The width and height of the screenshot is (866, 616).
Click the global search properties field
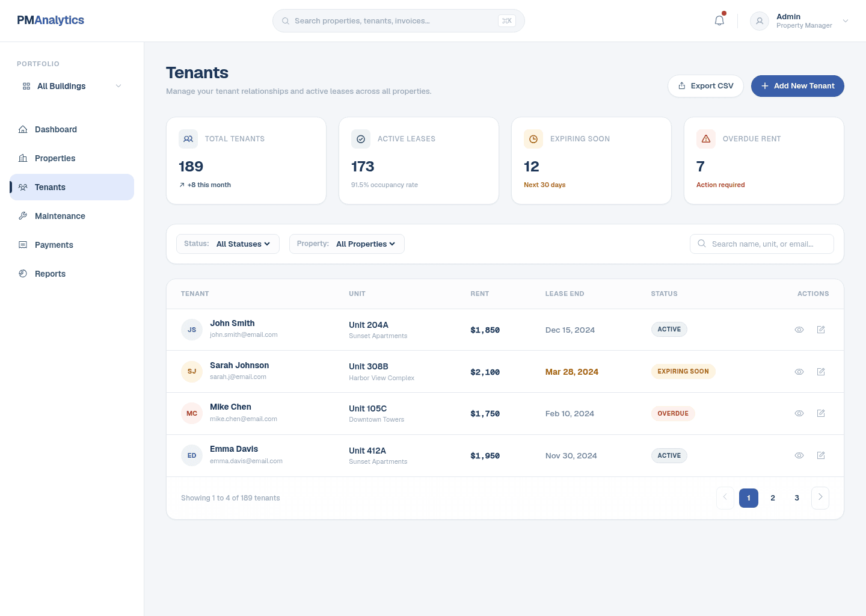click(399, 20)
